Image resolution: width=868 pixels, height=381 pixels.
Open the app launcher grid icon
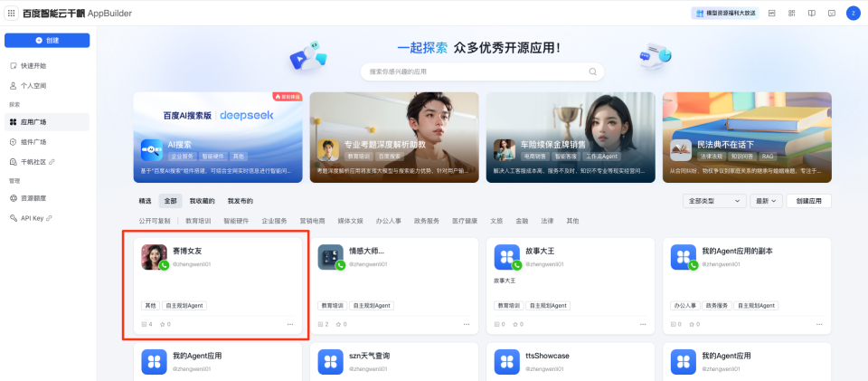tap(11, 13)
